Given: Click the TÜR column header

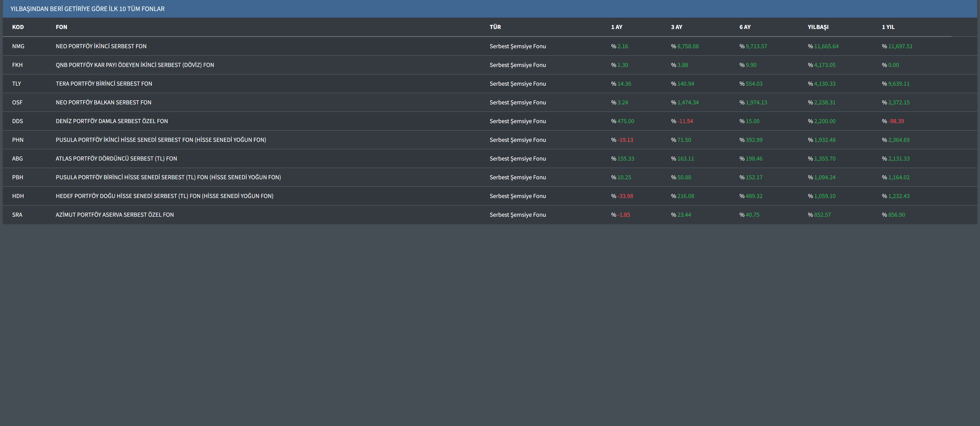Looking at the screenshot, I should click(x=495, y=27).
